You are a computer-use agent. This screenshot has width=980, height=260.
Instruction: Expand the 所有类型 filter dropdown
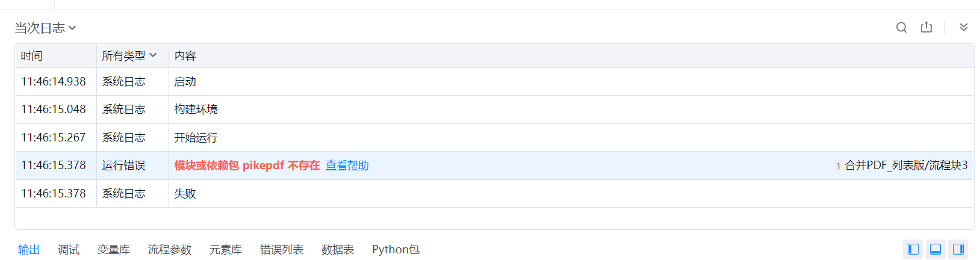129,56
